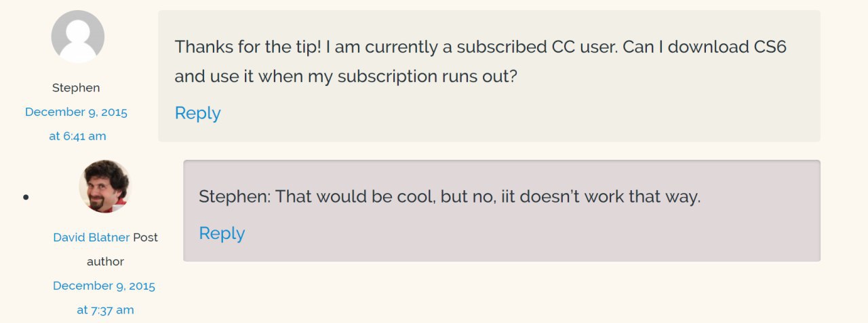Click the line "and use it when my subscription"
Viewport: 868px width, 323px height.
point(305,76)
